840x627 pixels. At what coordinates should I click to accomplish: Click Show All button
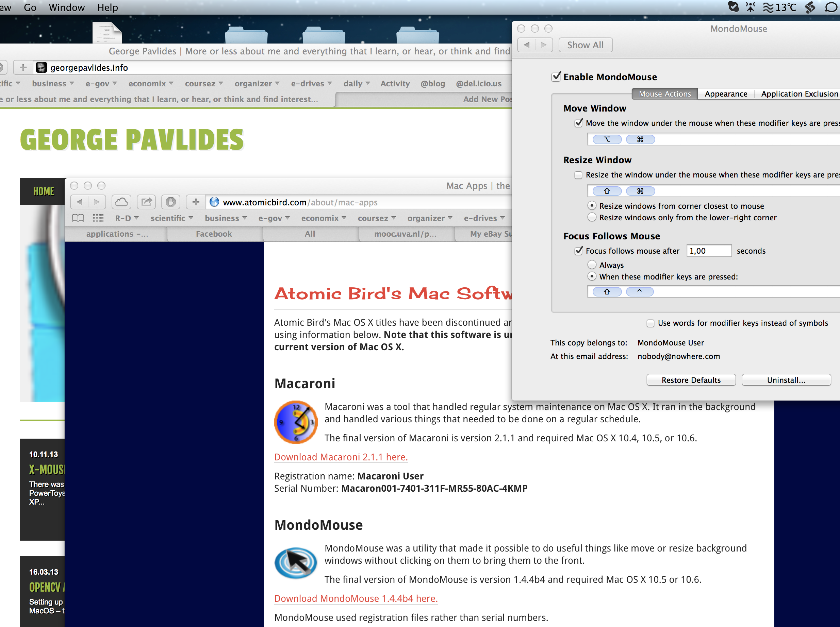585,45
